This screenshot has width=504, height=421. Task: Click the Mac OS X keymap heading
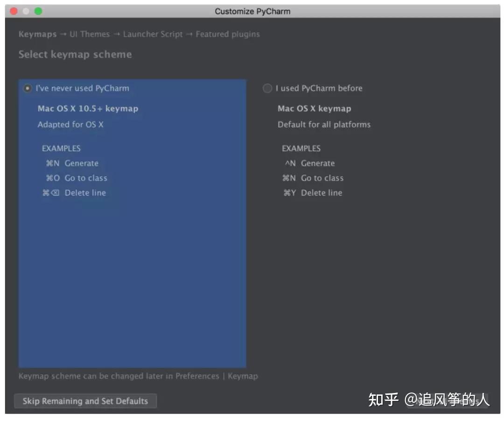314,108
